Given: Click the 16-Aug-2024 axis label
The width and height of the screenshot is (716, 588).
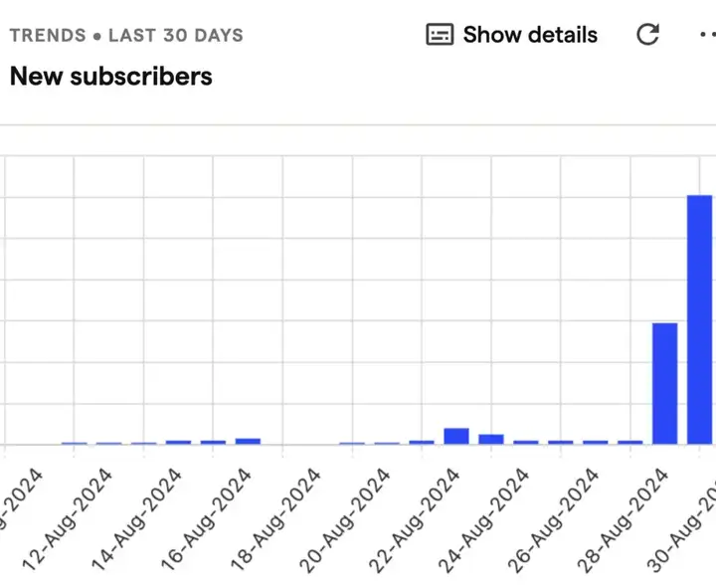Looking at the screenshot, I should pyautogui.click(x=206, y=519).
